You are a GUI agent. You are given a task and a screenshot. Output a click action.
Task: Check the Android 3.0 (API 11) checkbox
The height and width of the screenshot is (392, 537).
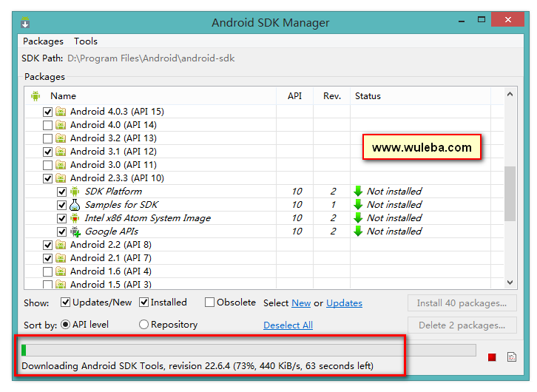47,166
